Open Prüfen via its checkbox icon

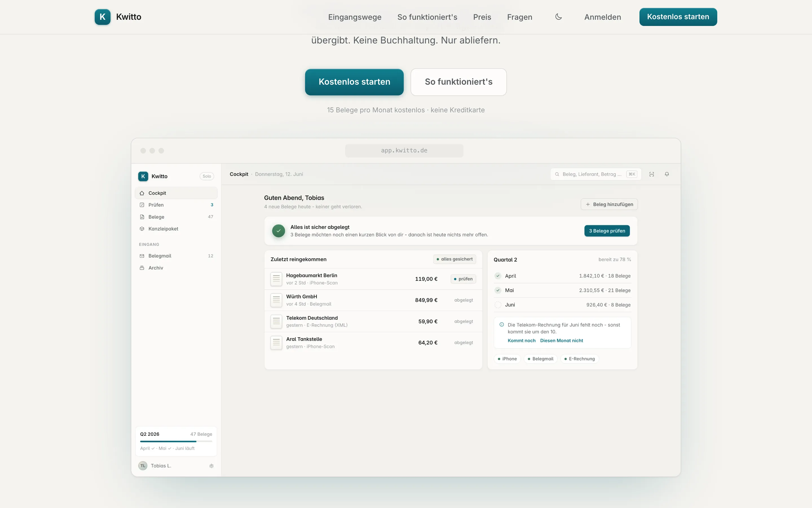[x=142, y=205]
